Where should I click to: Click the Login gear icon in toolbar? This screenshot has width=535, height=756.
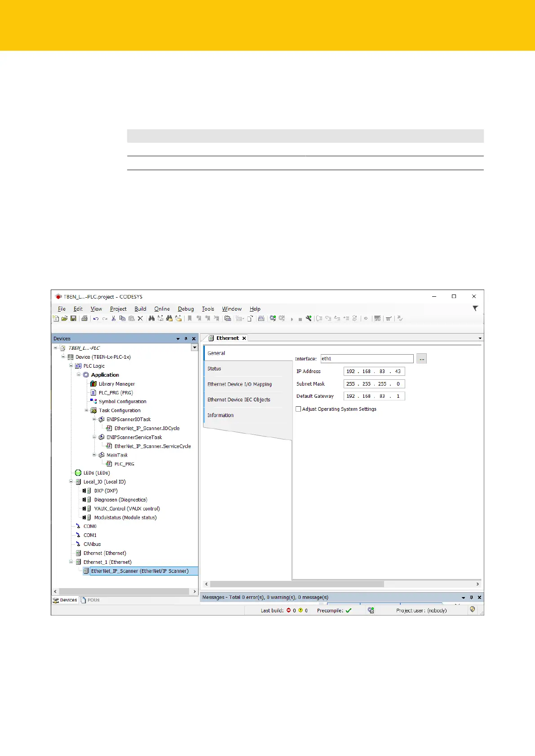[x=273, y=318]
